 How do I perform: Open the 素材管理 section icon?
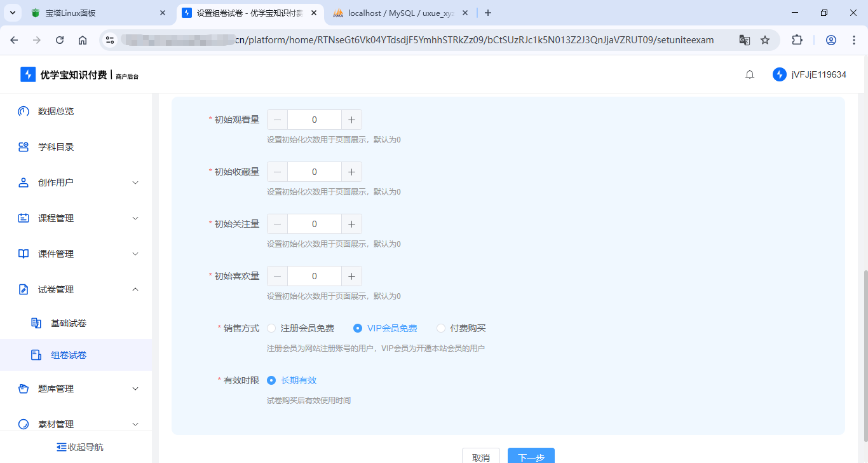coord(23,424)
